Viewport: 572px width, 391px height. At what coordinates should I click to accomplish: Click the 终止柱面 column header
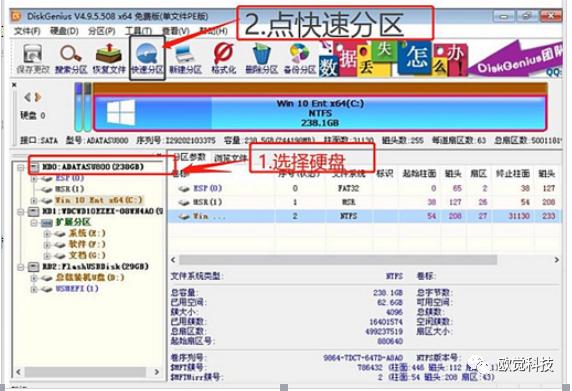pos(513,174)
